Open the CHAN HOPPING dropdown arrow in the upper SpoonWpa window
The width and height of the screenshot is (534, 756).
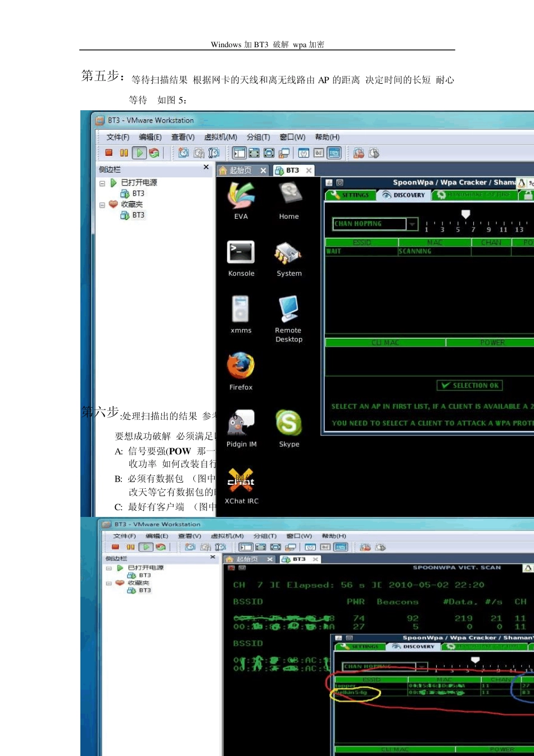tap(413, 224)
